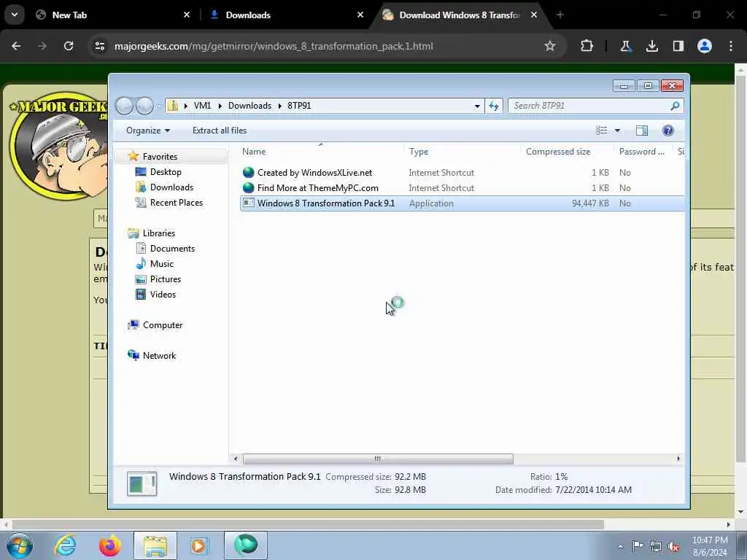Open the Chrome three-dot menu
747x560 pixels.
point(731,46)
